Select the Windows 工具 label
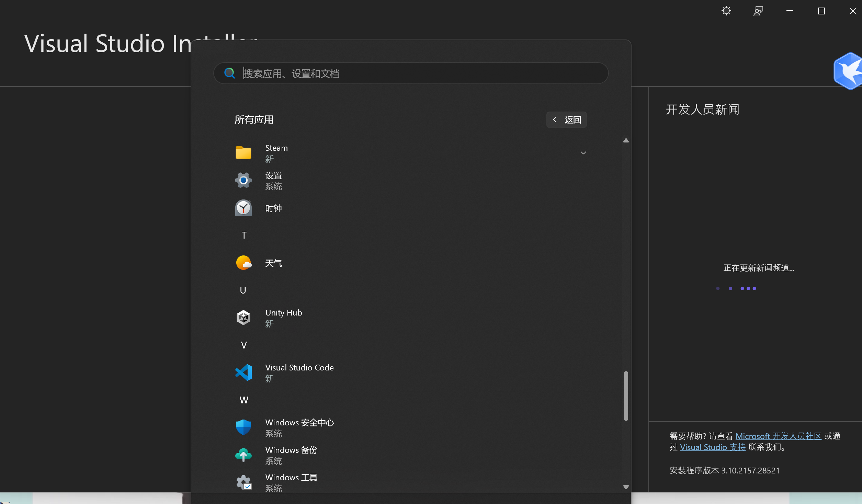 (291, 478)
